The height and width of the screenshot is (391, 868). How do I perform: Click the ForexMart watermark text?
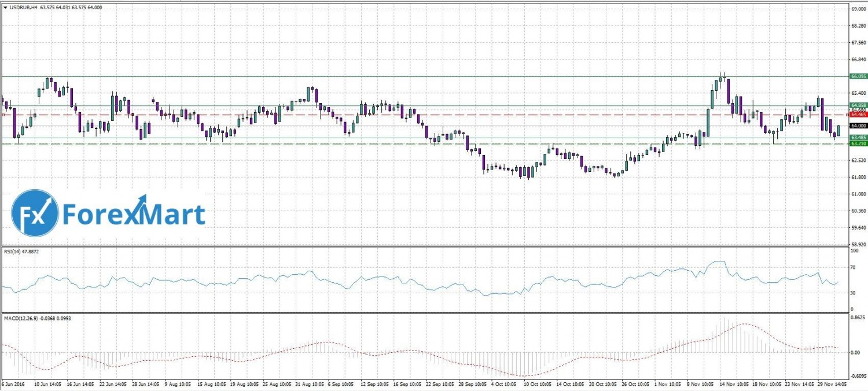(x=133, y=214)
